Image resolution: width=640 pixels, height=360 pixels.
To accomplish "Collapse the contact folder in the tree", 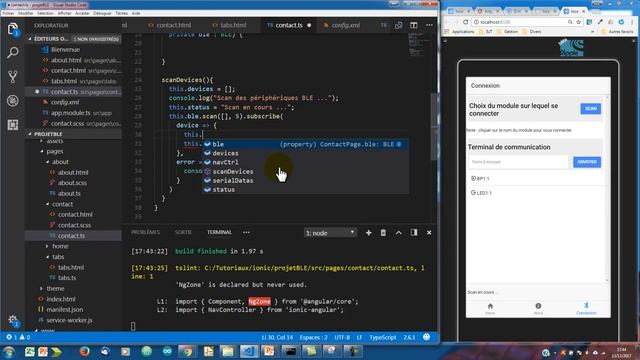I will (62, 204).
